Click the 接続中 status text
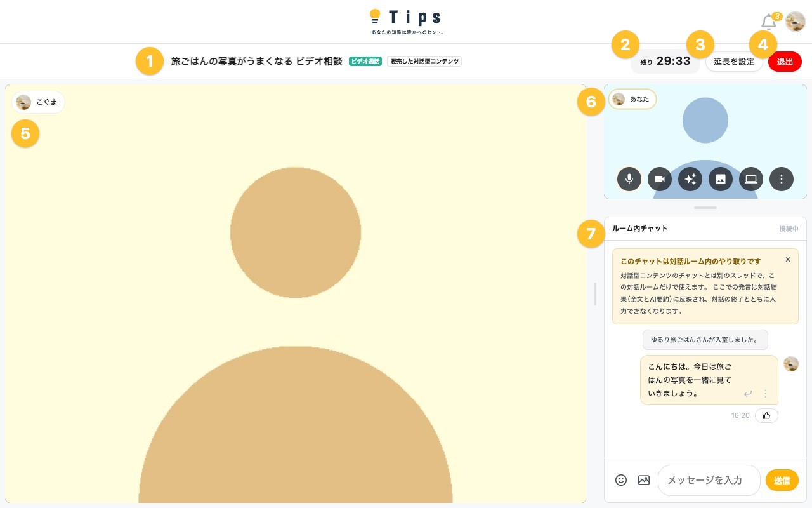 coord(789,229)
